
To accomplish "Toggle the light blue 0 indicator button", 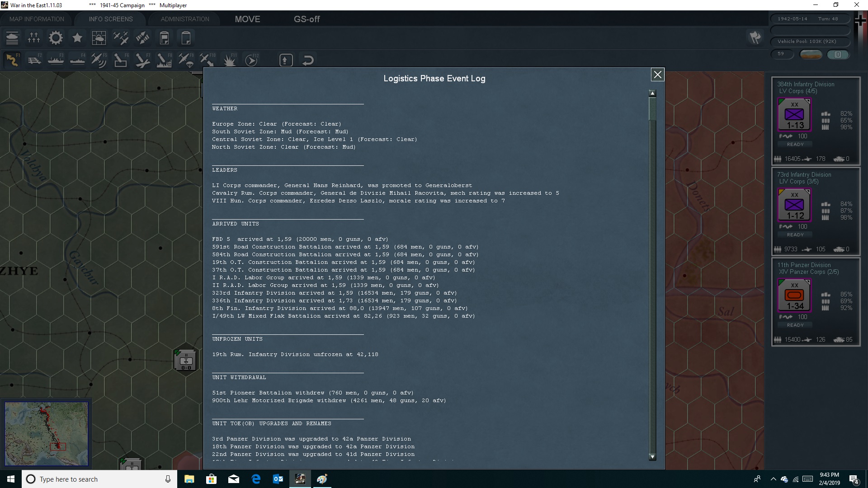I will click(838, 54).
